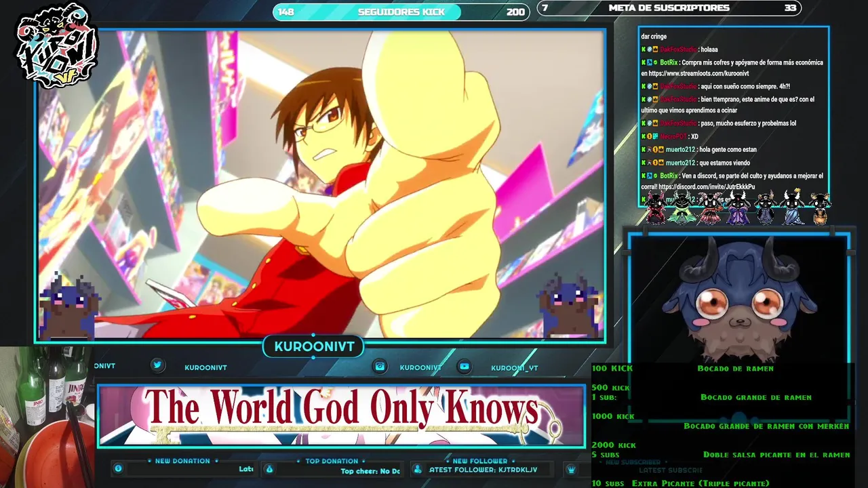The height and width of the screenshot is (488, 868).
Task: Click BotRix name in the discord message
Action: pos(669,176)
